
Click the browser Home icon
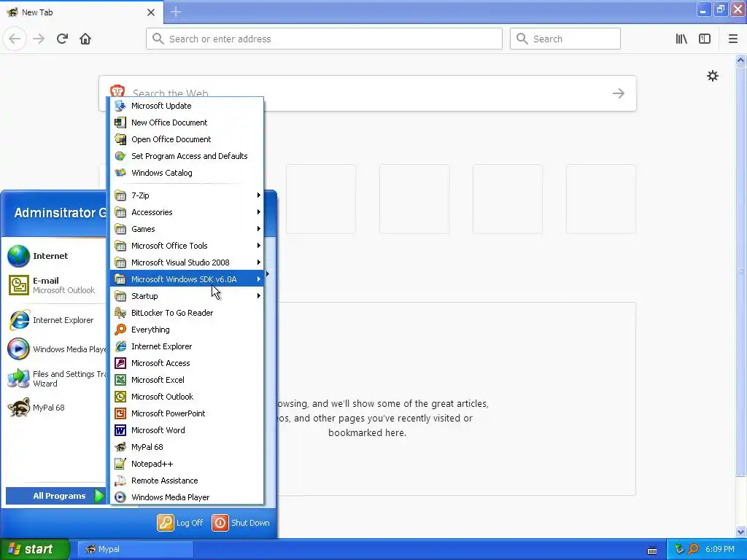tap(85, 39)
